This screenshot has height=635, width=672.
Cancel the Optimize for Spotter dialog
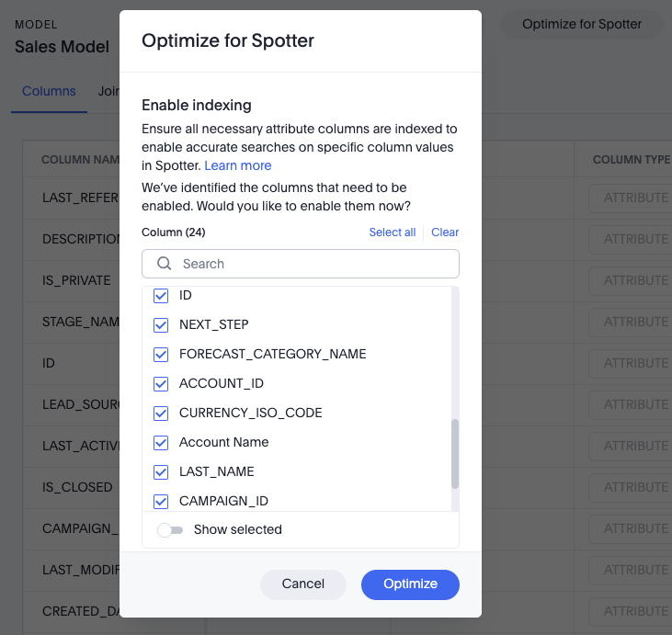(303, 584)
